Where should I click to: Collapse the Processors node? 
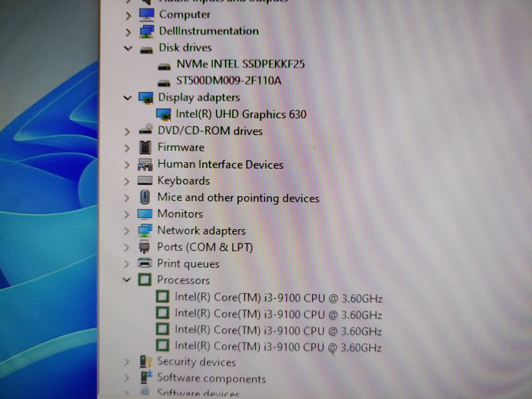tap(127, 280)
